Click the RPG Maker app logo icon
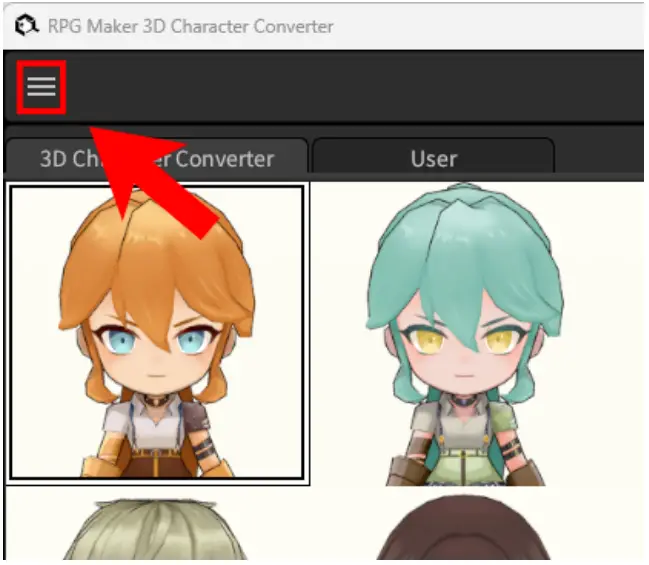649x565 pixels. 22,26
